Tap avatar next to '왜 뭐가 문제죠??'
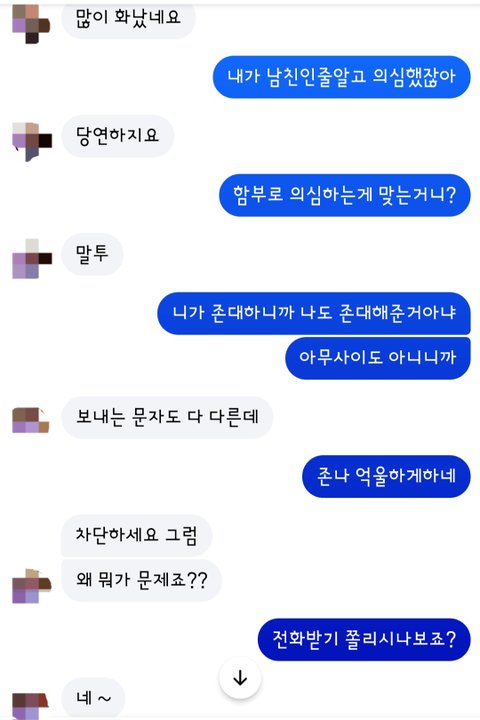This screenshot has height=720, width=480. tap(32, 586)
